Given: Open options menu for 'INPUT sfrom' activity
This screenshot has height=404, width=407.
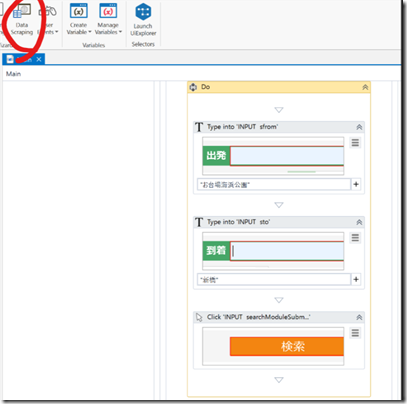Looking at the screenshot, I should (x=355, y=143).
